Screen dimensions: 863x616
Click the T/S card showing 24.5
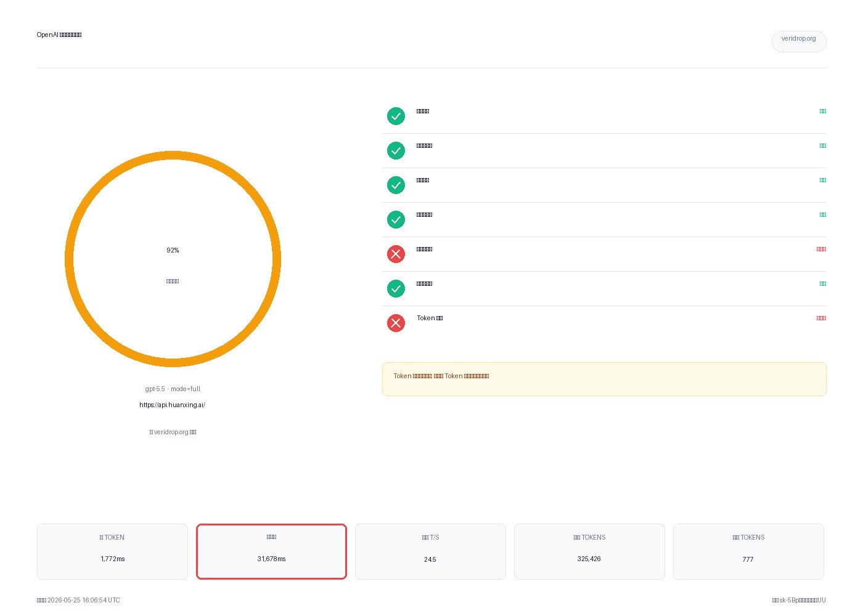430,551
